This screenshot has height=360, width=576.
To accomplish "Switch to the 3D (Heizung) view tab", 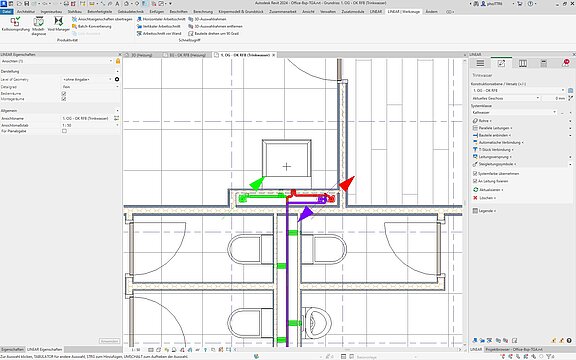I will (x=141, y=55).
